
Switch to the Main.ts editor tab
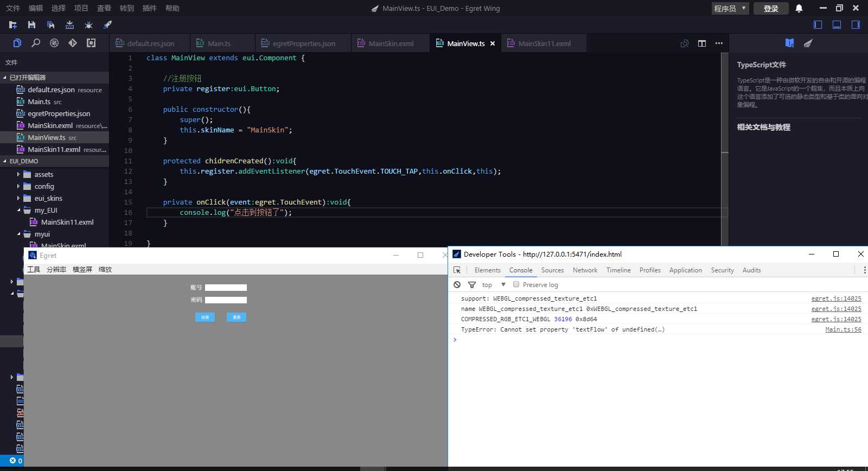[x=222, y=43]
